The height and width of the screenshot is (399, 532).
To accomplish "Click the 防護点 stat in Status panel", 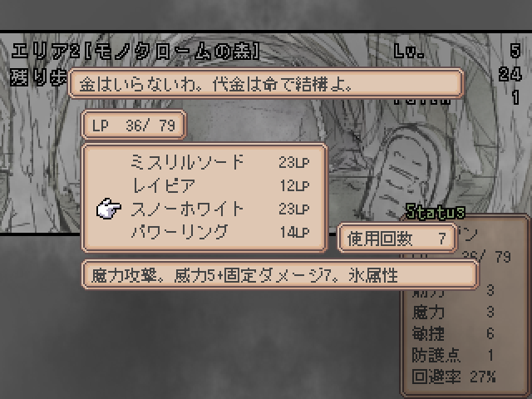I will click(453, 355).
